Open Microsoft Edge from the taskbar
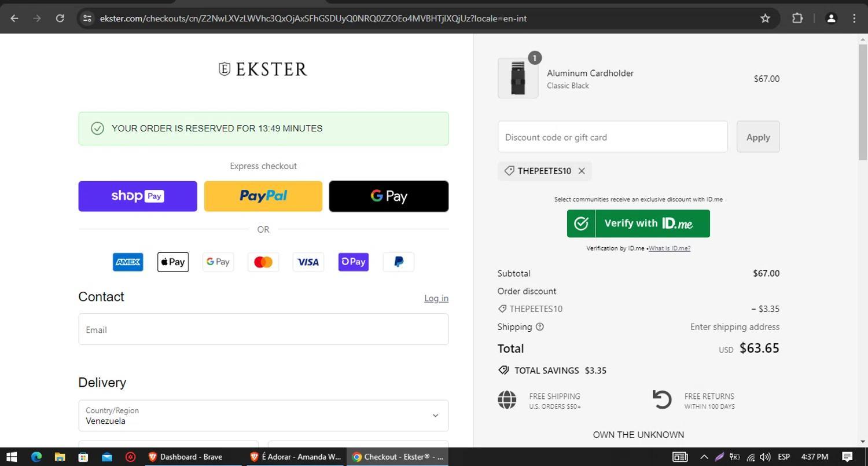This screenshot has height=466, width=868. pyautogui.click(x=36, y=457)
